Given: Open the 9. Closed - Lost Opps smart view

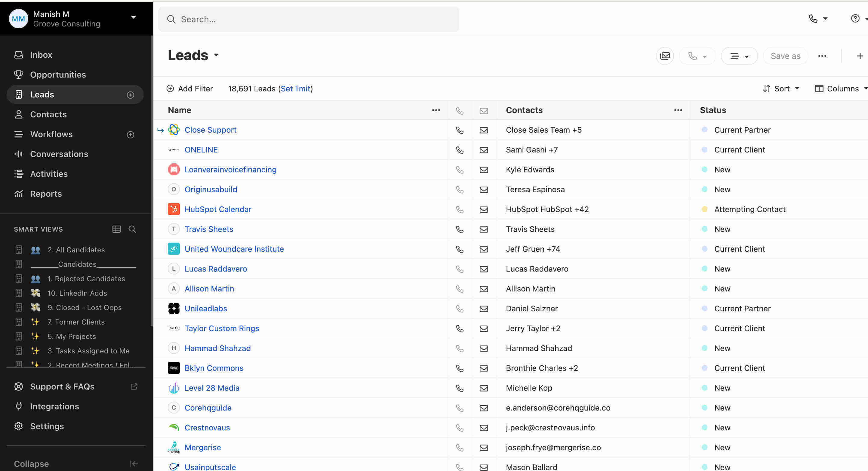Looking at the screenshot, I should click(x=84, y=308).
